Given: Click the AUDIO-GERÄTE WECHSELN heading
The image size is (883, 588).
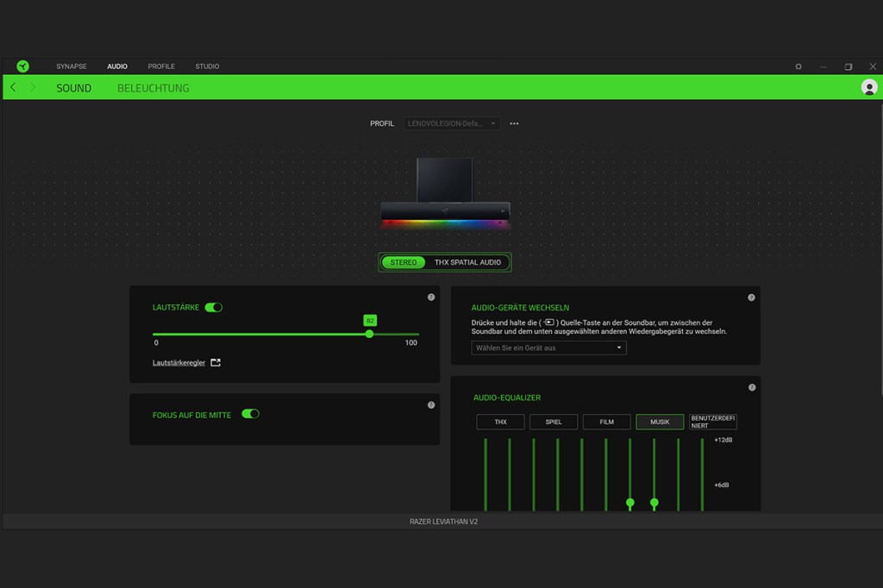Looking at the screenshot, I should (x=520, y=308).
